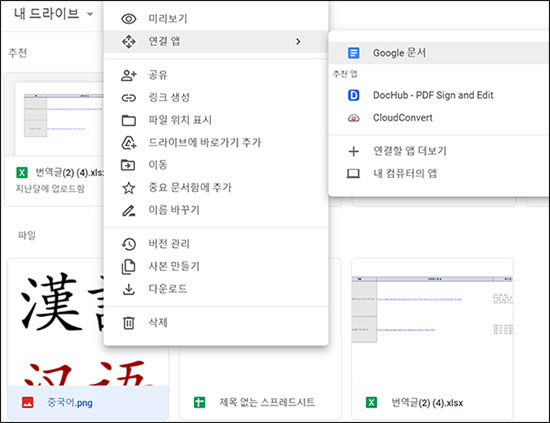Click the eye icon for 미리보기
The image size is (550, 423).
click(128, 19)
